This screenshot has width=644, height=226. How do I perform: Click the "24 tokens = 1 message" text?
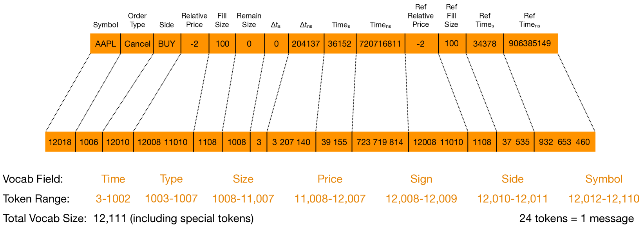point(576,218)
